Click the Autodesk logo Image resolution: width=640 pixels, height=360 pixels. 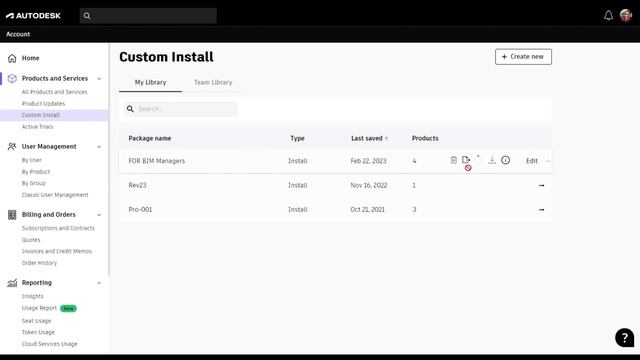pyautogui.click(x=33, y=16)
